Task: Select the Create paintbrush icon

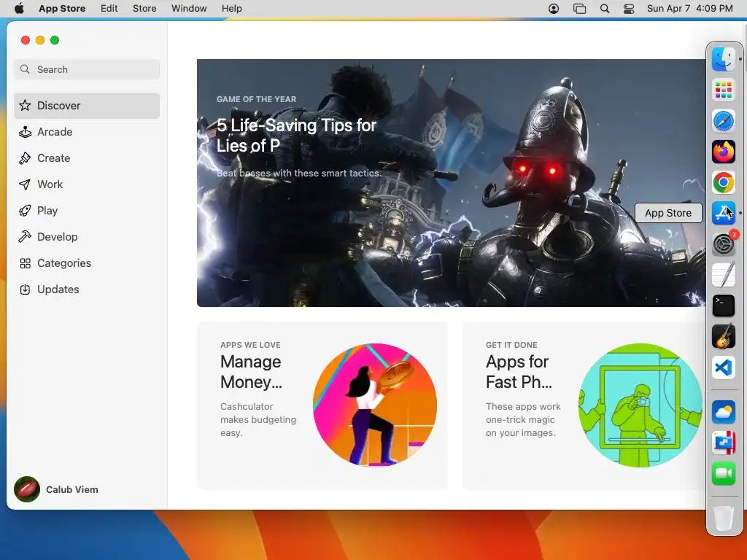Action: [25, 158]
